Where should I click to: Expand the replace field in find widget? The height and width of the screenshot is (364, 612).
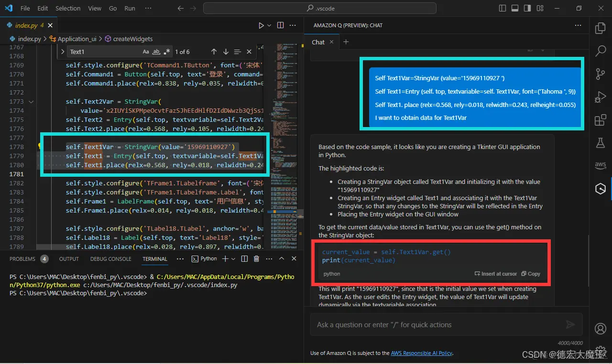pyautogui.click(x=63, y=52)
